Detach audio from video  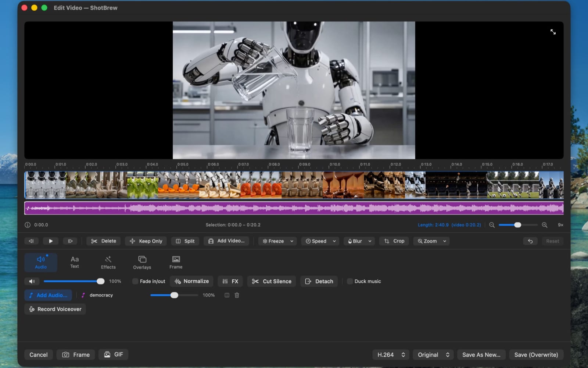pos(319,281)
